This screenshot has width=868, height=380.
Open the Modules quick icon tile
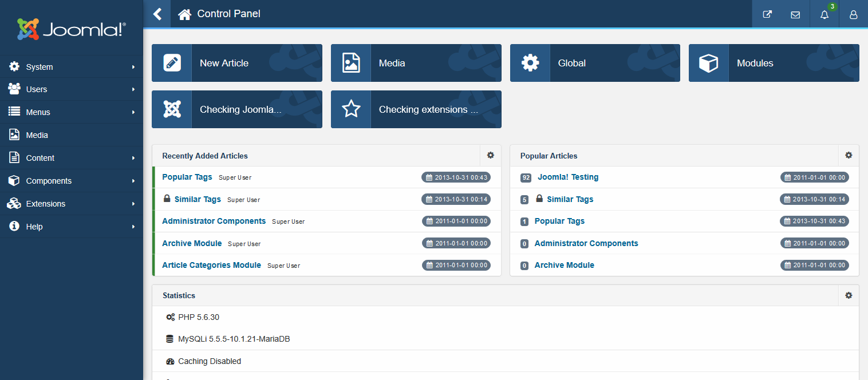pyautogui.click(x=774, y=63)
